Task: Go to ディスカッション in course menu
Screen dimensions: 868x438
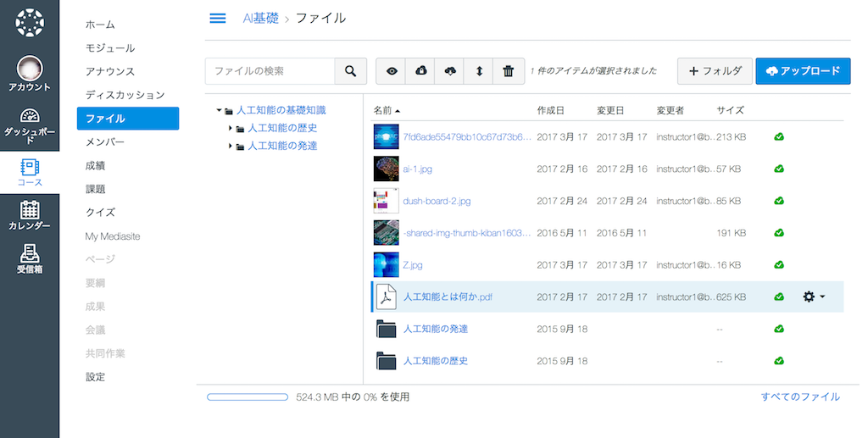Action: click(125, 95)
